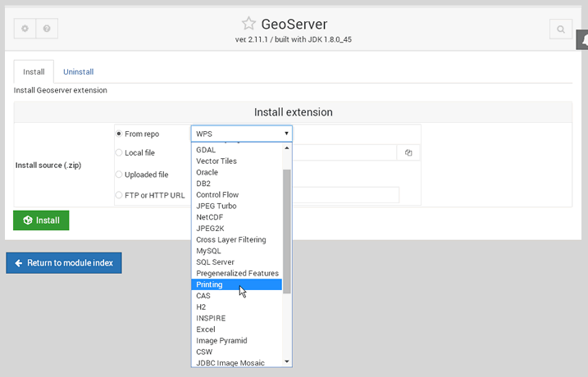Screen dimensions: 588x377
Task: Choose Image Pyramid extension option
Action: [237, 341]
